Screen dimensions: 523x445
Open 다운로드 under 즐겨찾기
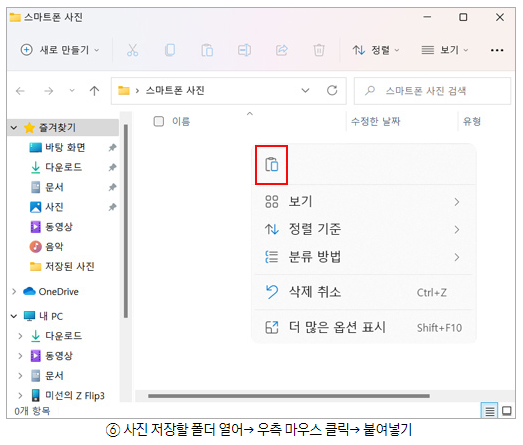[x=63, y=167]
